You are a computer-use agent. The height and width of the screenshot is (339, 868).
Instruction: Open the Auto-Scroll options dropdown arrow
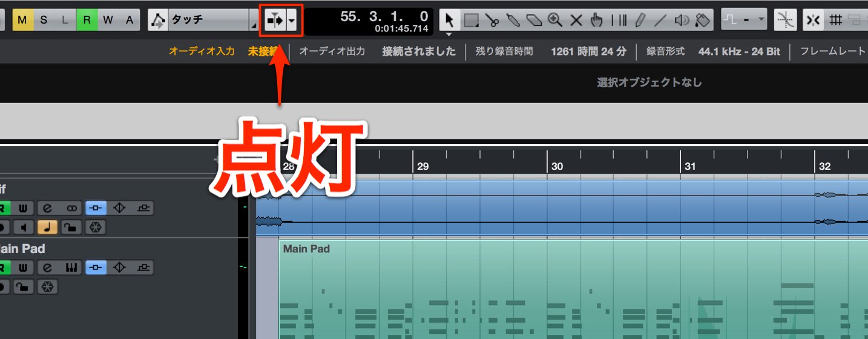tap(292, 20)
